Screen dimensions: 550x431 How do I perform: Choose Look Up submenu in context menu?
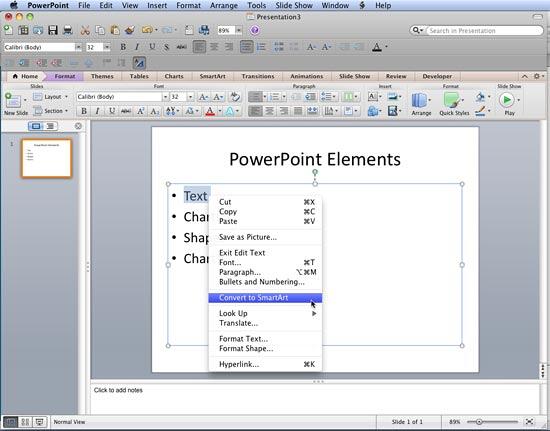265,313
